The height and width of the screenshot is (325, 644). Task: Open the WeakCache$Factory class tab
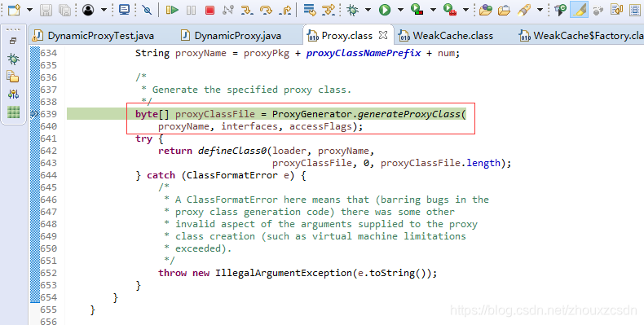[x=581, y=36]
